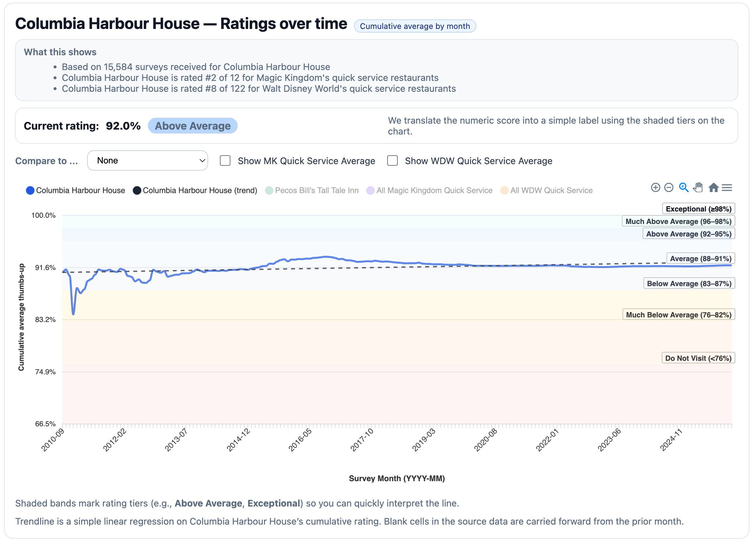Image resolution: width=756 pixels, height=544 pixels.
Task: Click the chart zoom out minus icon
Action: pyautogui.click(x=669, y=187)
